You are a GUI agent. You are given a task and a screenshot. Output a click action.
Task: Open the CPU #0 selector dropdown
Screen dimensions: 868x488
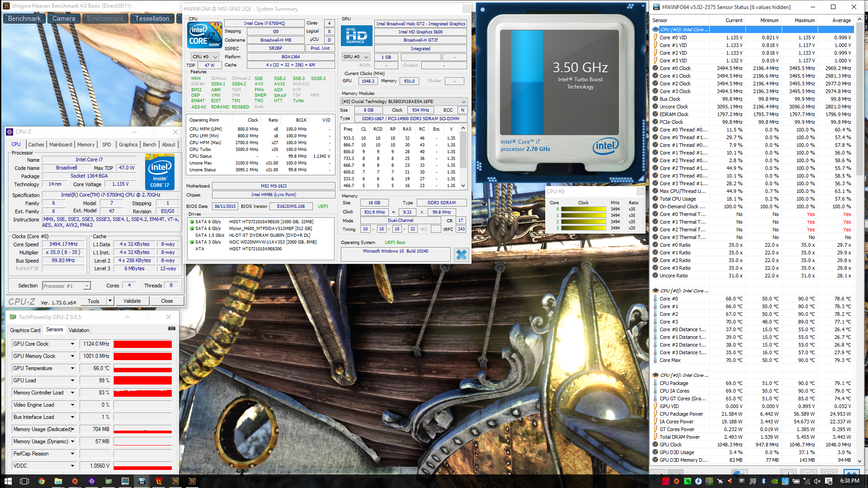point(205,57)
